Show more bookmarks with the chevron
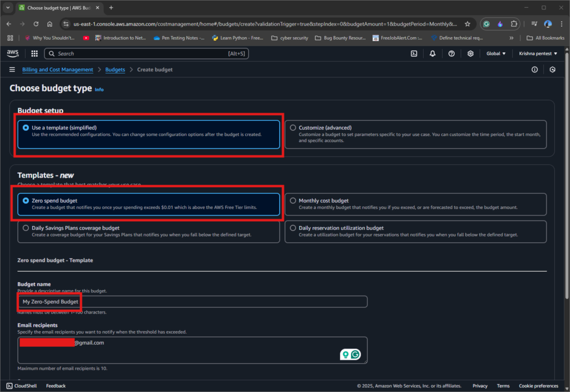Viewport: 570px width, 392px height. 512,38
